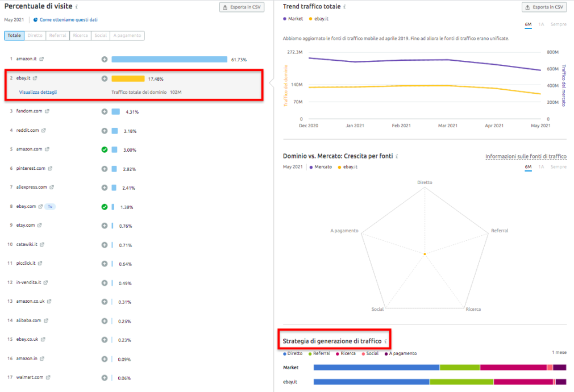Set trend chart range to Sempre

tap(559, 24)
